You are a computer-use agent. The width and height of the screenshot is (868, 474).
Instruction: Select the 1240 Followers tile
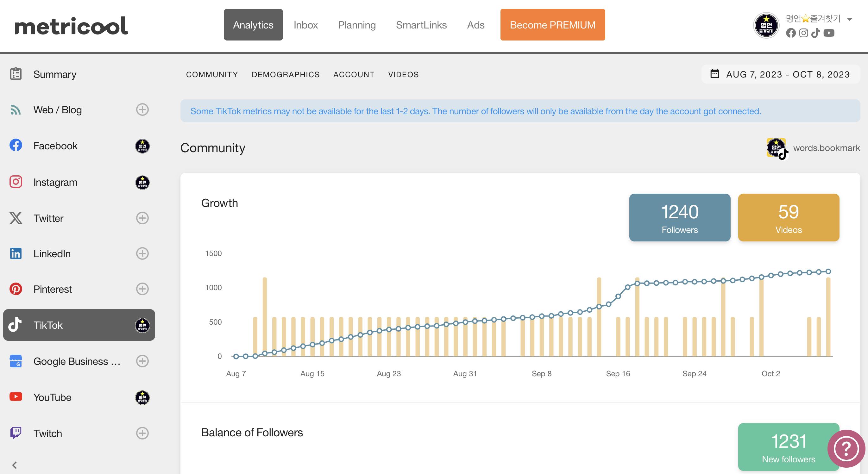coord(679,217)
